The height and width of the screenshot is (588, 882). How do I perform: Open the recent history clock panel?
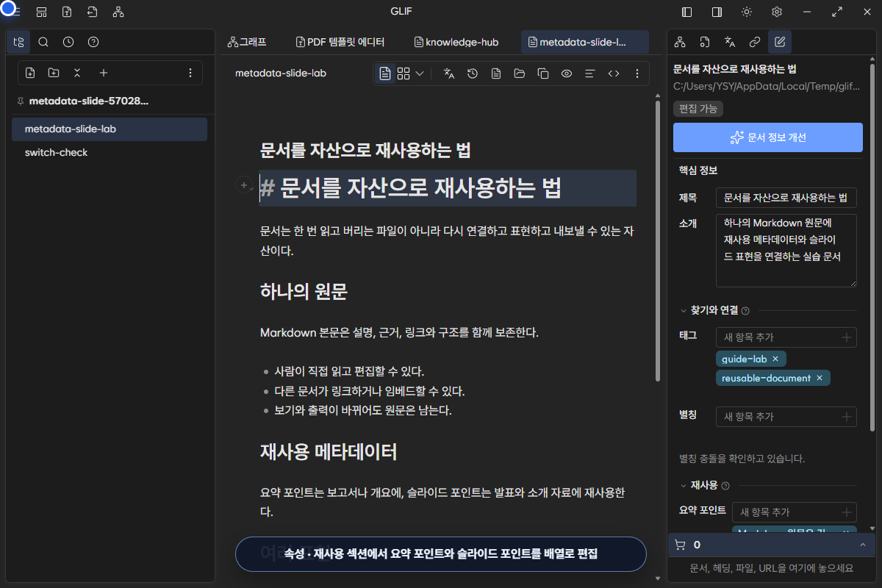click(68, 42)
